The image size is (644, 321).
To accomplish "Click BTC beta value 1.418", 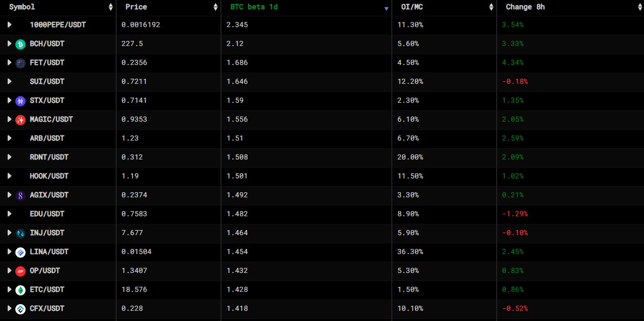I will (x=237, y=308).
